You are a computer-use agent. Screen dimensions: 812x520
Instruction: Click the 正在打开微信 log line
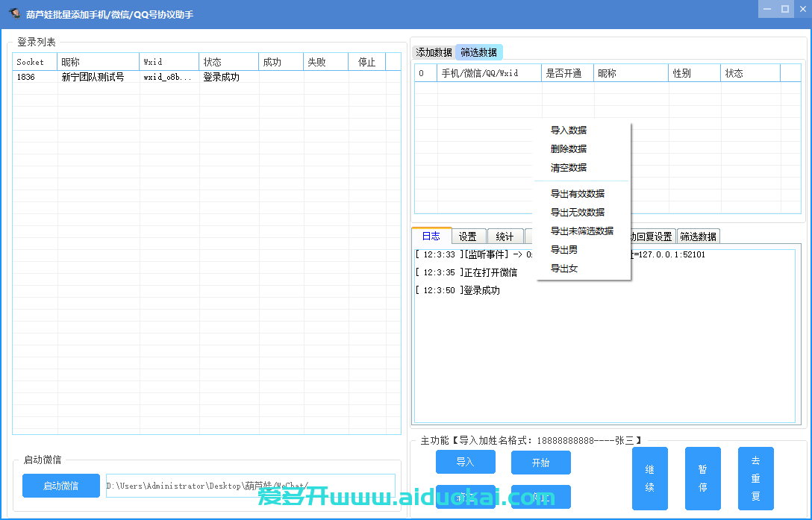[x=466, y=272]
